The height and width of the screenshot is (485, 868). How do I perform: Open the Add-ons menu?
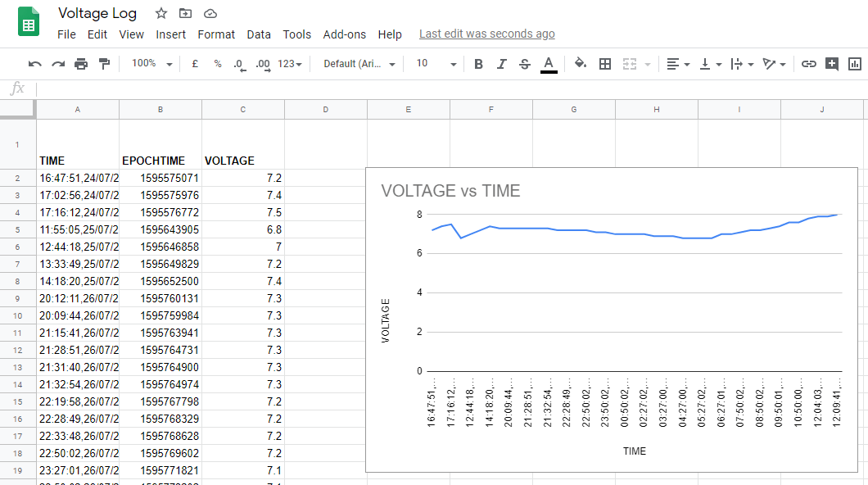[x=344, y=34]
